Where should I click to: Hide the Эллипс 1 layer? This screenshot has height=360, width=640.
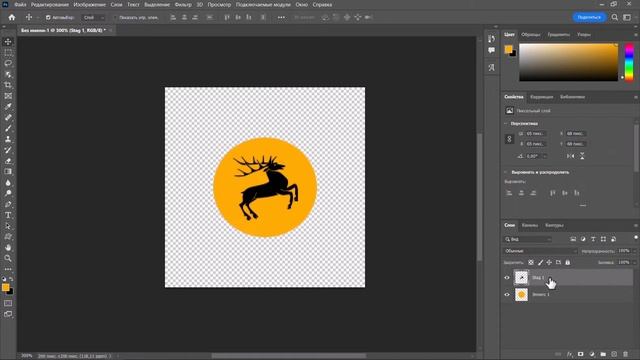pos(507,294)
